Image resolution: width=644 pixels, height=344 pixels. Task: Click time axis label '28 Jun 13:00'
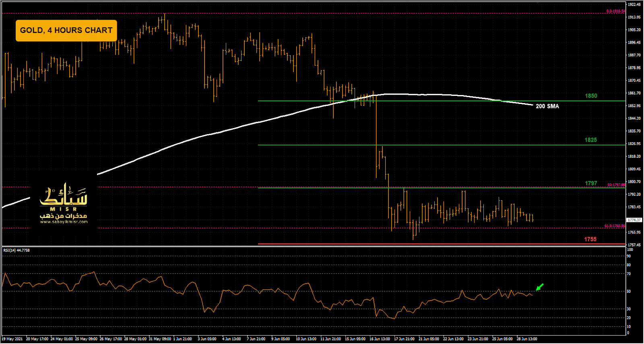pyautogui.click(x=527, y=339)
